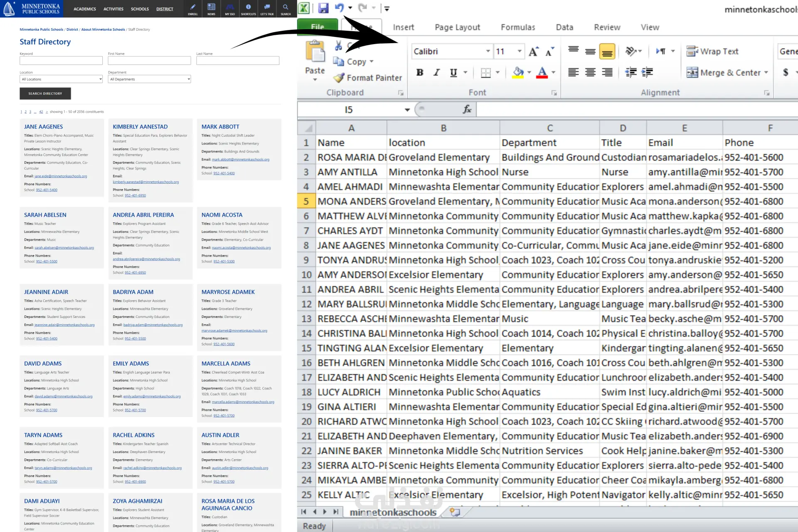Image resolution: width=798 pixels, height=532 pixels.
Task: Expand the Merge & Center dropdown arrow
Action: pos(766,73)
